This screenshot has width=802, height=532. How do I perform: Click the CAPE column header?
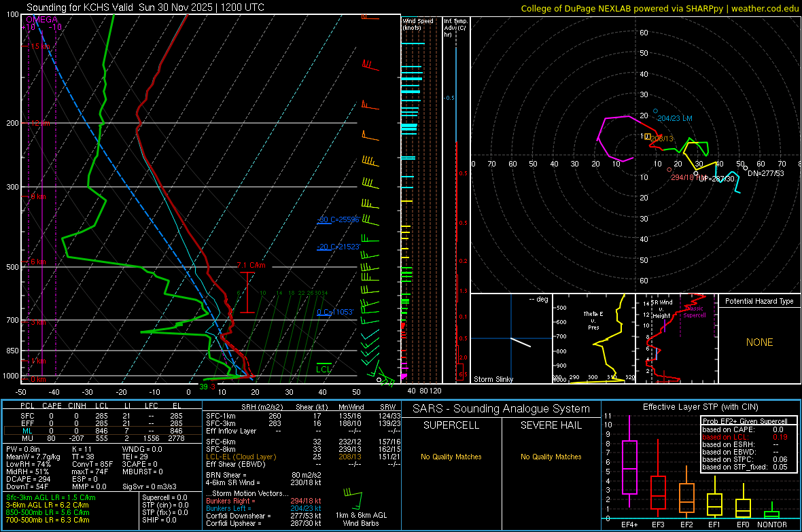click(x=52, y=406)
